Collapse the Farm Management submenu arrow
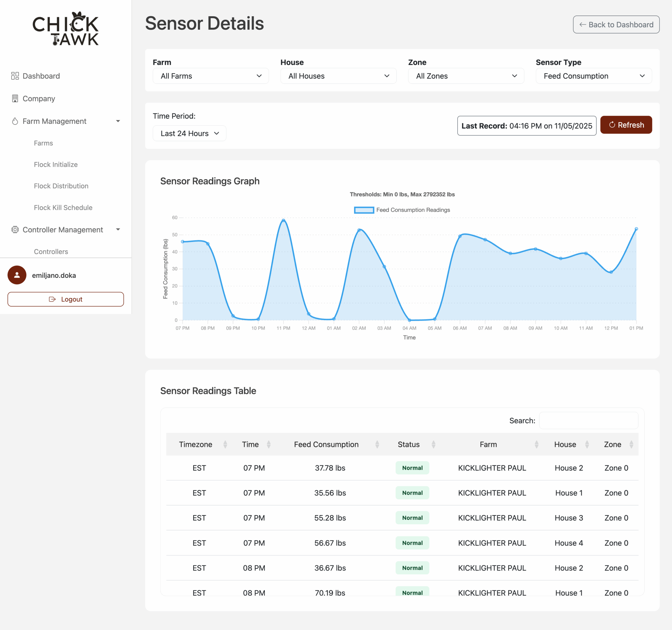 click(x=118, y=121)
